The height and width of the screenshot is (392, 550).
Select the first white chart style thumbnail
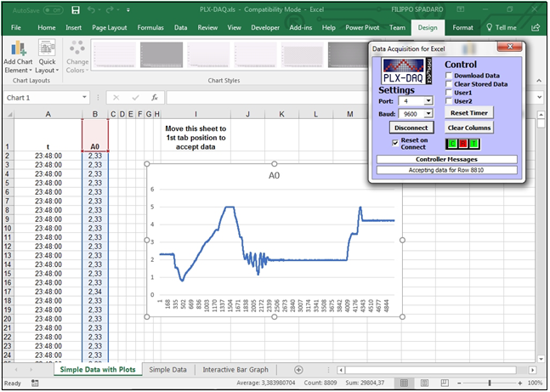point(114,54)
